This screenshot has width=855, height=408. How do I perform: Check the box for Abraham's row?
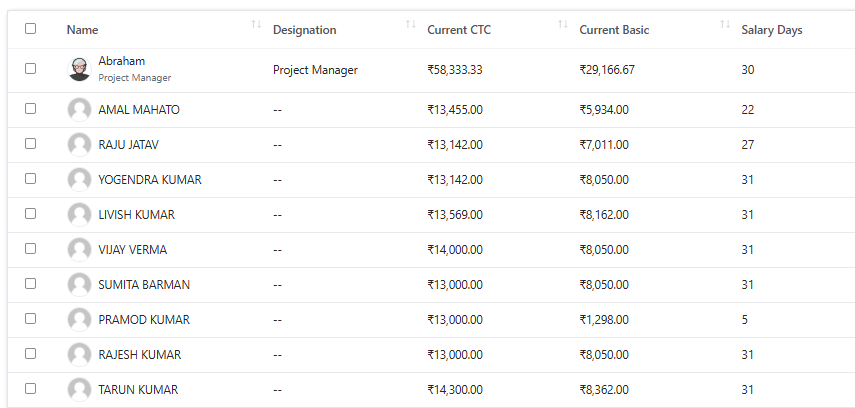(x=30, y=69)
